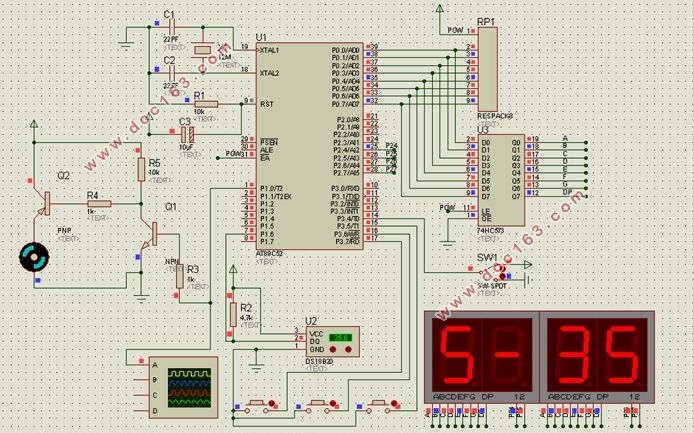Select the ground symbol under DS18B20 GND

point(256,367)
